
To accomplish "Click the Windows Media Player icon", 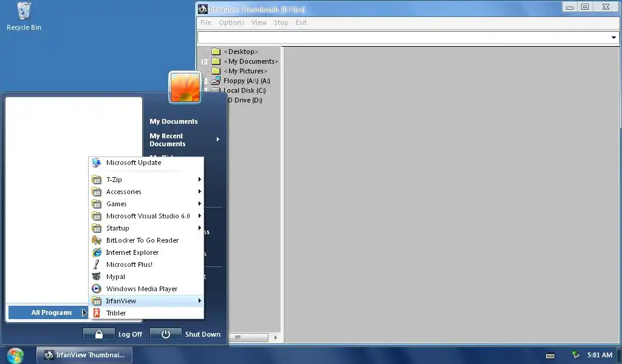I will pyautogui.click(x=97, y=289).
